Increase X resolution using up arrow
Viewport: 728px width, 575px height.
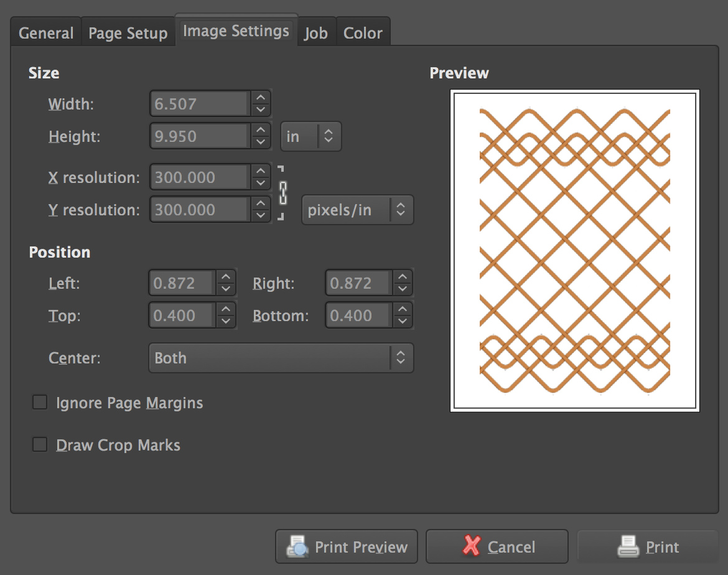pos(261,171)
